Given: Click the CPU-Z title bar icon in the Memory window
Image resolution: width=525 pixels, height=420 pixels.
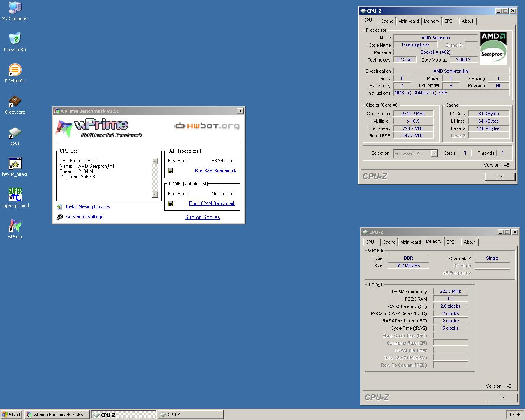Looking at the screenshot, I should (x=365, y=232).
